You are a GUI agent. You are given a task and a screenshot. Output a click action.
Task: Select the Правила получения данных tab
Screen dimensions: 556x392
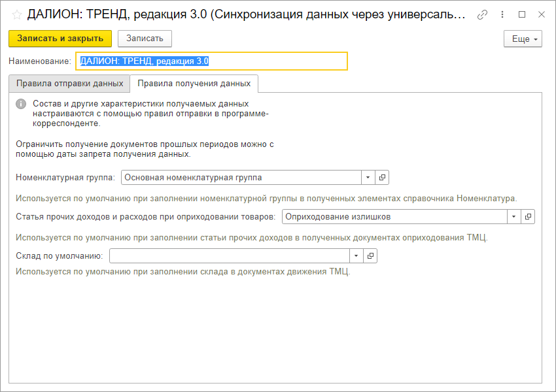click(194, 84)
